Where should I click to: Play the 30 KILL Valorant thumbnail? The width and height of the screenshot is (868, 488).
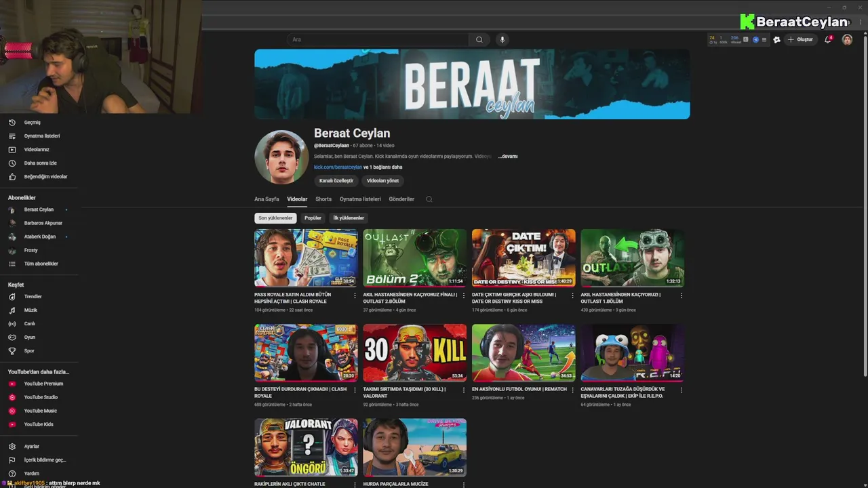415,352
